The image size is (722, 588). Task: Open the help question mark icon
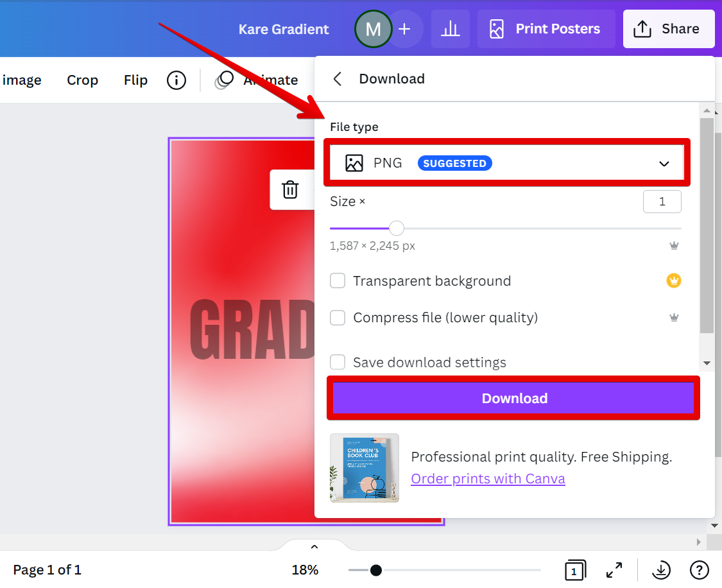(699, 569)
